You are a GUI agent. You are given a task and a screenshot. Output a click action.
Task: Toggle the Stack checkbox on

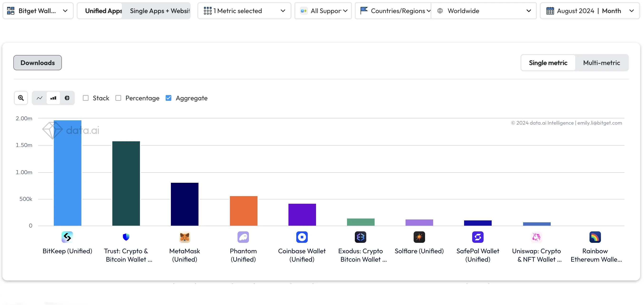pyautogui.click(x=85, y=98)
